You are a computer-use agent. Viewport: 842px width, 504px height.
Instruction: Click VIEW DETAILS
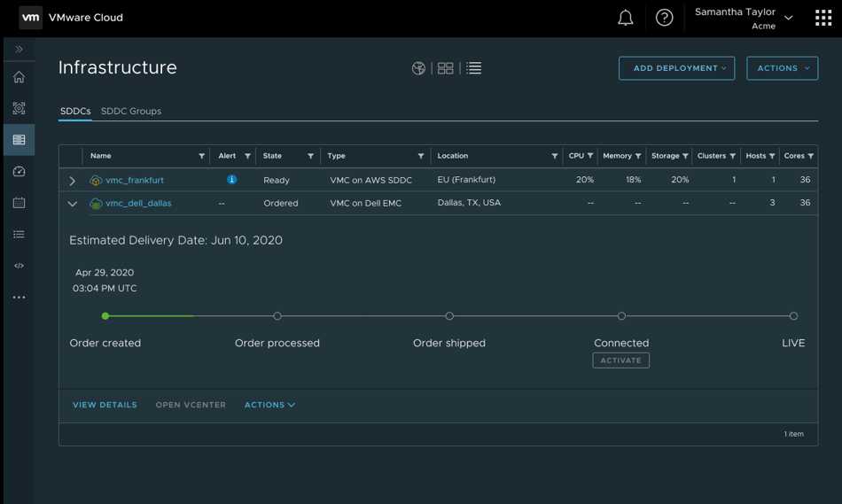(x=105, y=405)
